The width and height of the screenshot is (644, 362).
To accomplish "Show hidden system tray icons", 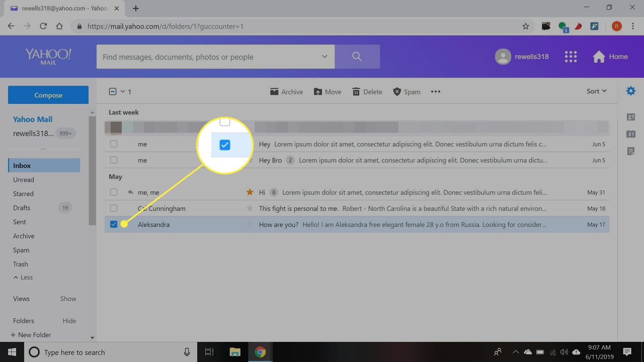I will pos(516,352).
